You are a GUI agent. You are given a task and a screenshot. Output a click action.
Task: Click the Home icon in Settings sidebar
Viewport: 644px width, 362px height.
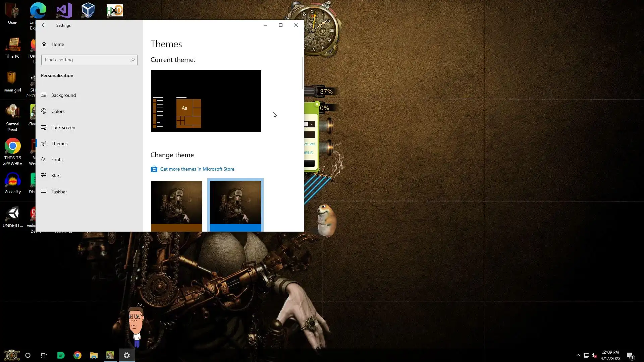pyautogui.click(x=44, y=44)
